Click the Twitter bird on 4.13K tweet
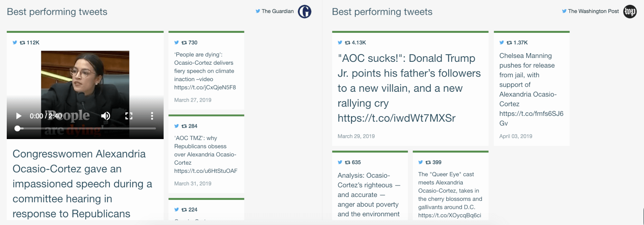644x225 pixels. (340, 42)
